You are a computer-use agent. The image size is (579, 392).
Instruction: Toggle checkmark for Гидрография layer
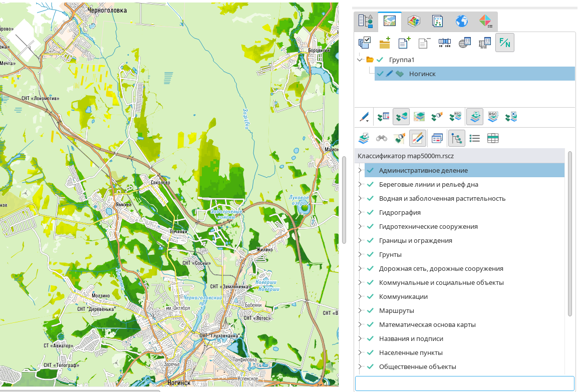tap(371, 213)
